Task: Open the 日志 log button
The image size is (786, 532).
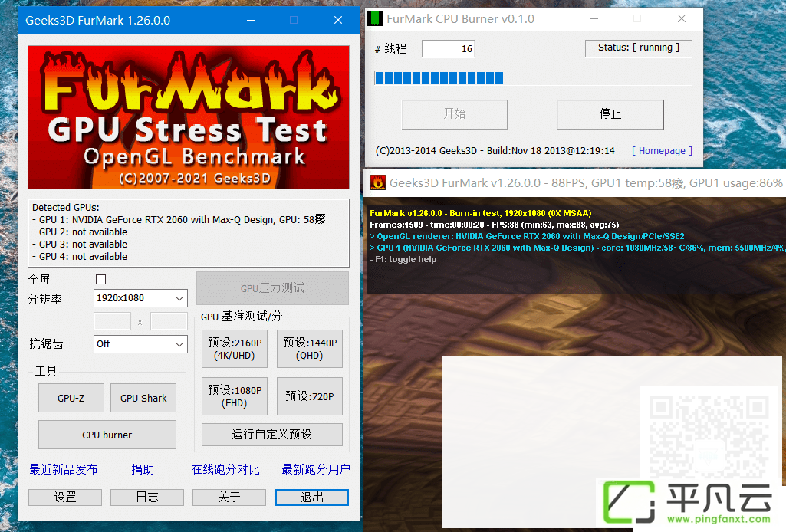Action: pyautogui.click(x=147, y=497)
